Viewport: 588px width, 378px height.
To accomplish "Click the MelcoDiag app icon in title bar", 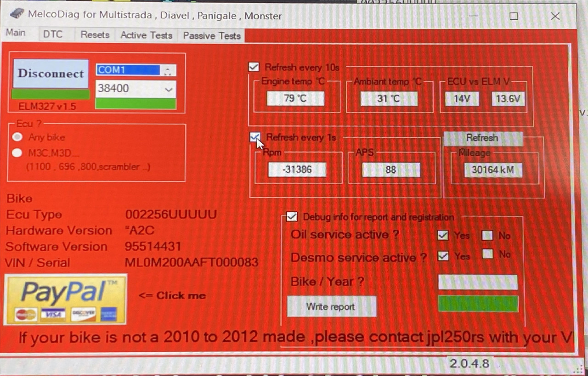I will coord(16,13).
